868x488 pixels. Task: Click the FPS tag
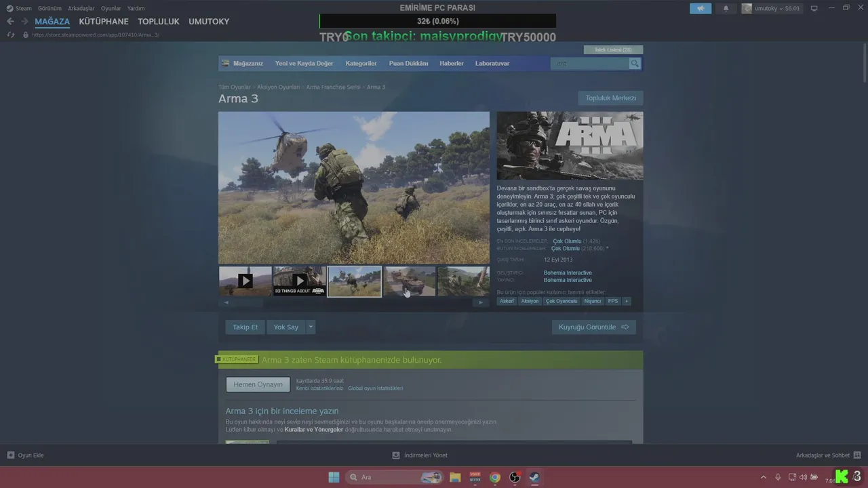tap(613, 301)
